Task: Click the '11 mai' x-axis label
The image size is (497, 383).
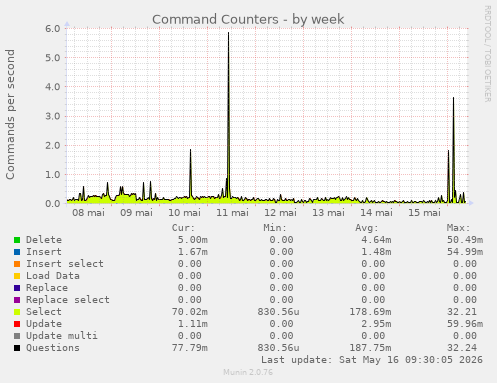Action: click(232, 212)
